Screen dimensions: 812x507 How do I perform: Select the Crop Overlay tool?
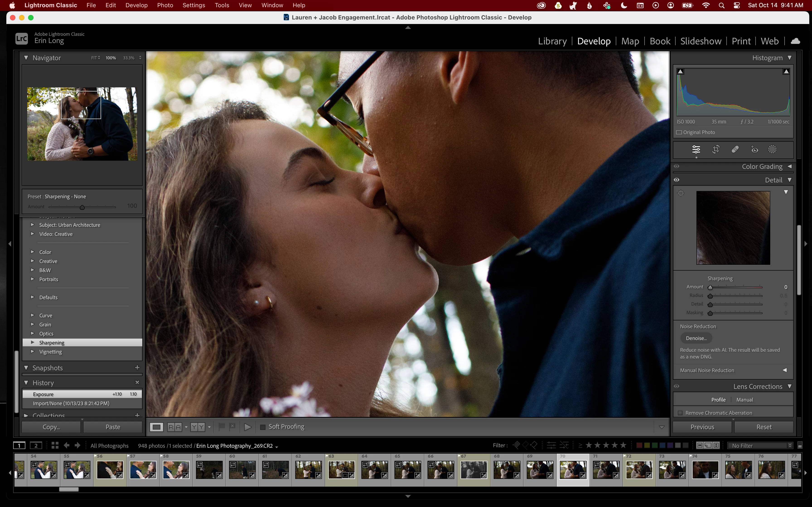pos(716,150)
